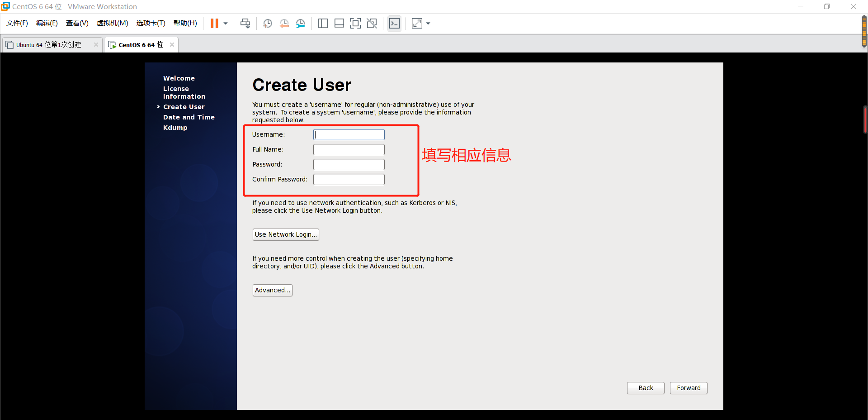
Task: Revert to the previous snapshot
Action: pos(284,24)
